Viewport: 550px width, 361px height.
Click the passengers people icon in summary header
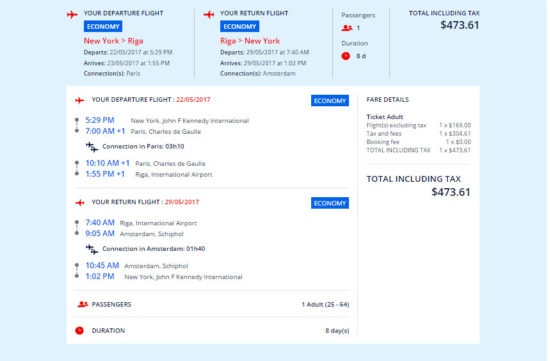click(347, 28)
